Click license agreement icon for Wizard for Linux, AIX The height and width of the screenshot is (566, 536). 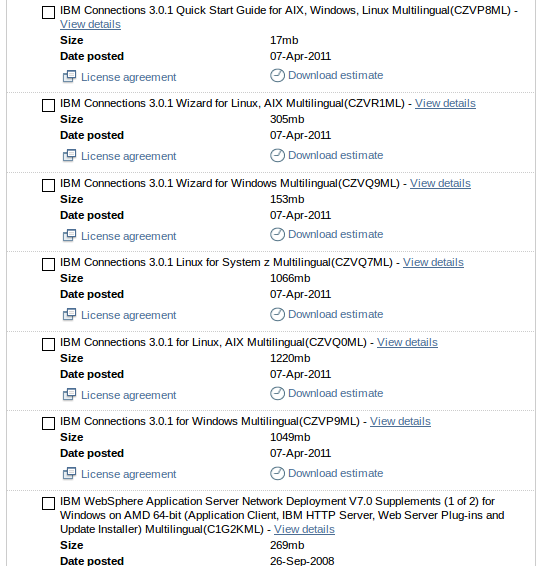tap(69, 156)
